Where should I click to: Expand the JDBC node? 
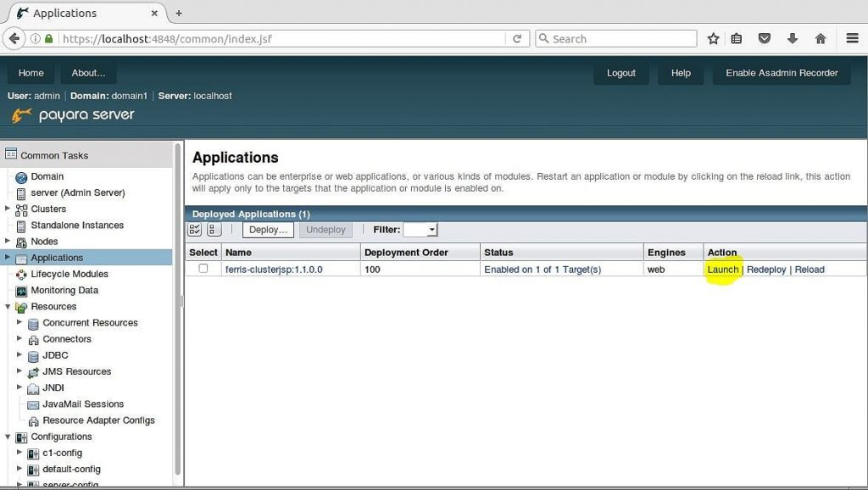(x=19, y=354)
